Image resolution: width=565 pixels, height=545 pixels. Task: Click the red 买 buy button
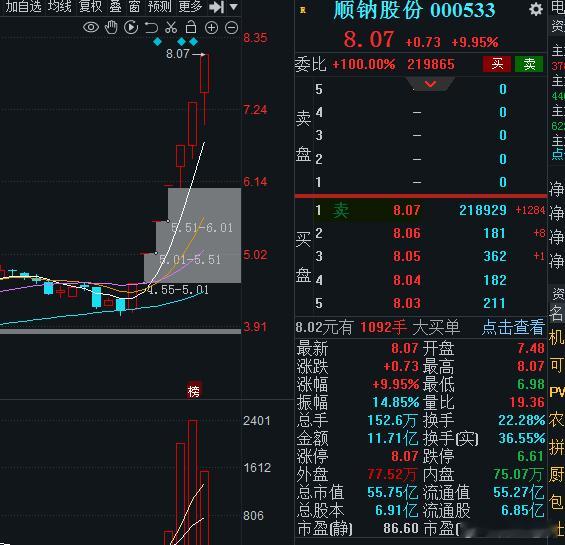497,64
